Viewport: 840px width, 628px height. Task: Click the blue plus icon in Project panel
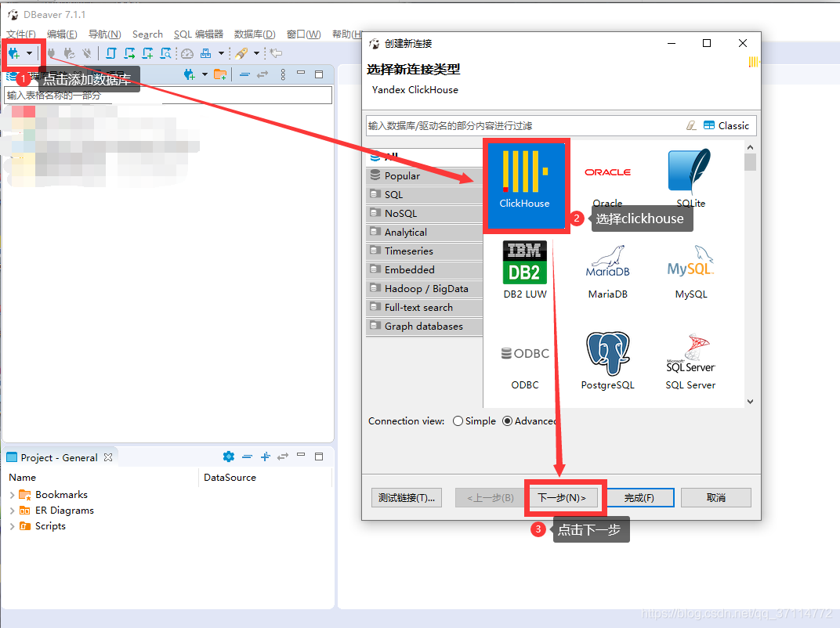(x=265, y=457)
